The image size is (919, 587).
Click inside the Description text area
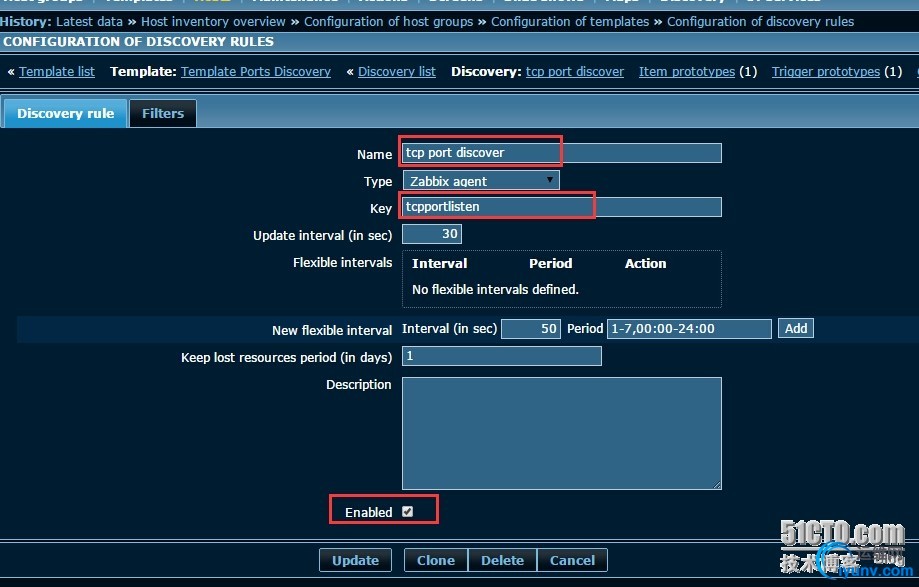[561, 433]
